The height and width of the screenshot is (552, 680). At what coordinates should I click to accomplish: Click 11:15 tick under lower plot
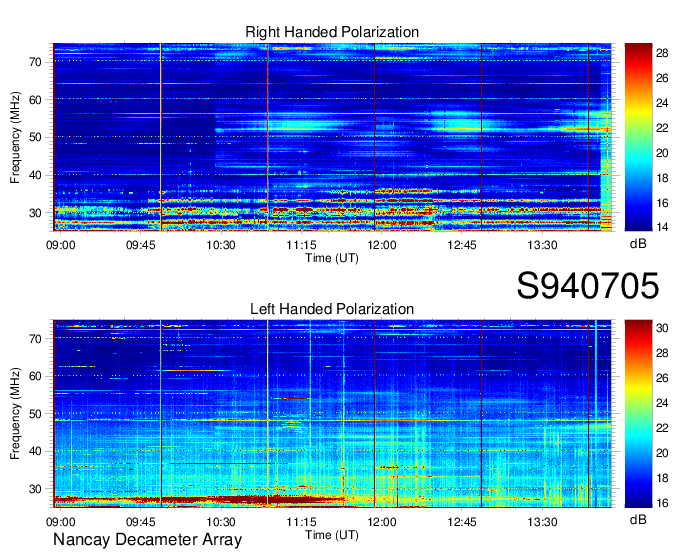click(x=301, y=522)
